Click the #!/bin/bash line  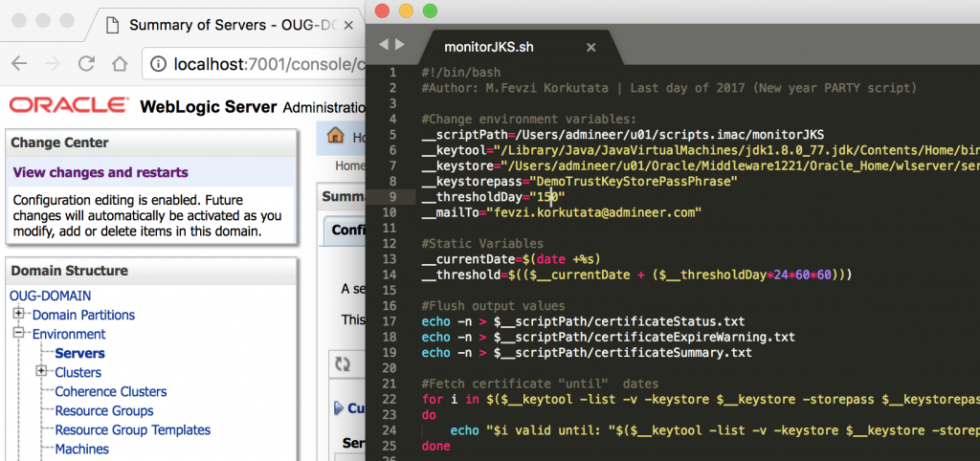tap(461, 73)
